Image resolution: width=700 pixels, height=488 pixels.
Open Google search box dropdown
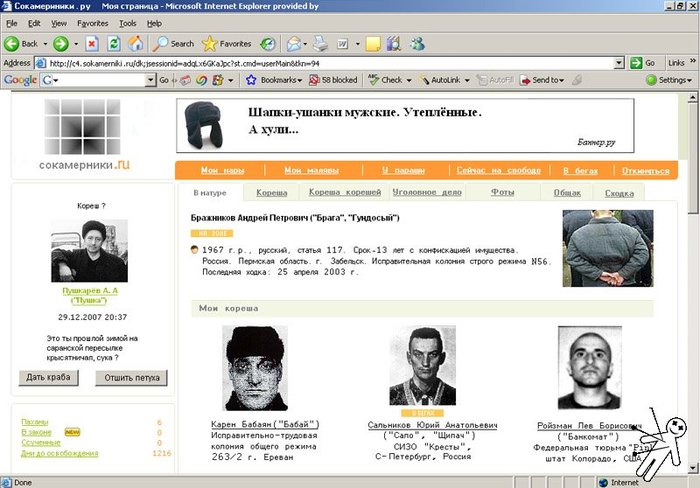click(151, 80)
